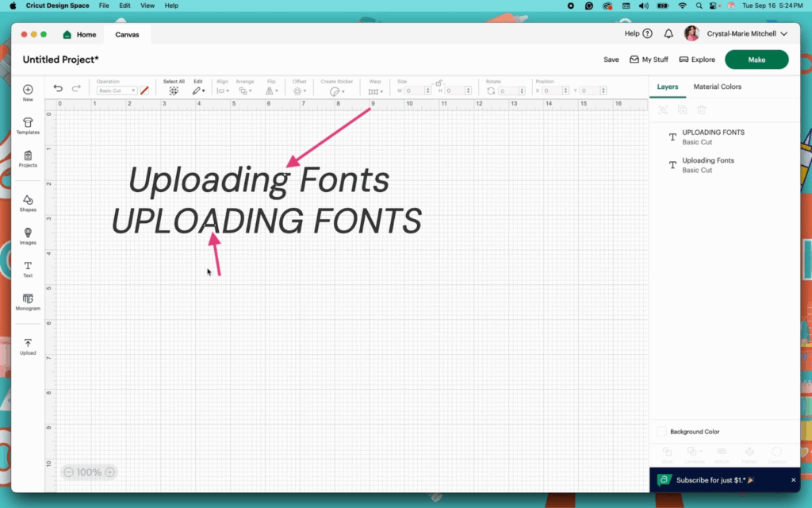The height and width of the screenshot is (508, 812).
Task: Open the View menu in menu bar
Action: 147,6
